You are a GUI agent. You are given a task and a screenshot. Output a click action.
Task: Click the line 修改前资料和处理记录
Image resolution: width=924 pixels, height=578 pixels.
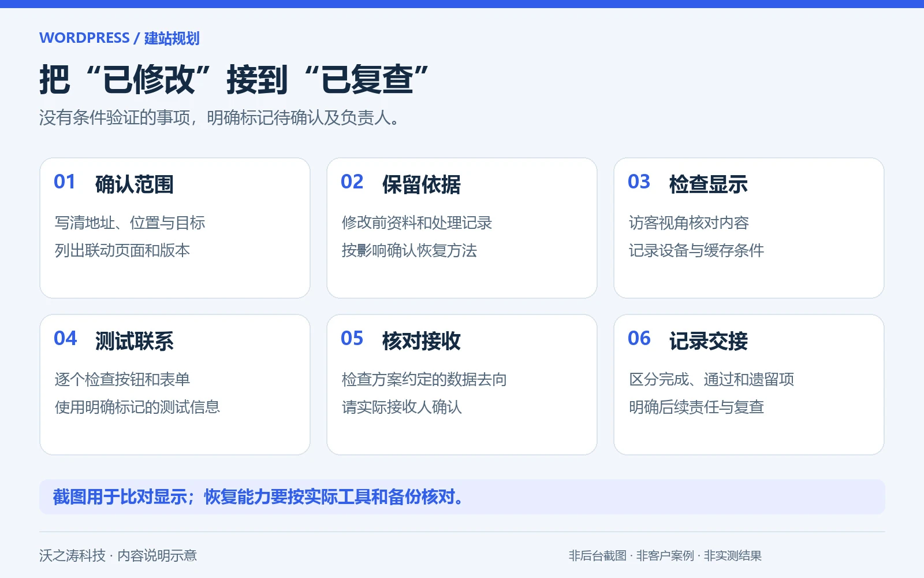tap(417, 223)
